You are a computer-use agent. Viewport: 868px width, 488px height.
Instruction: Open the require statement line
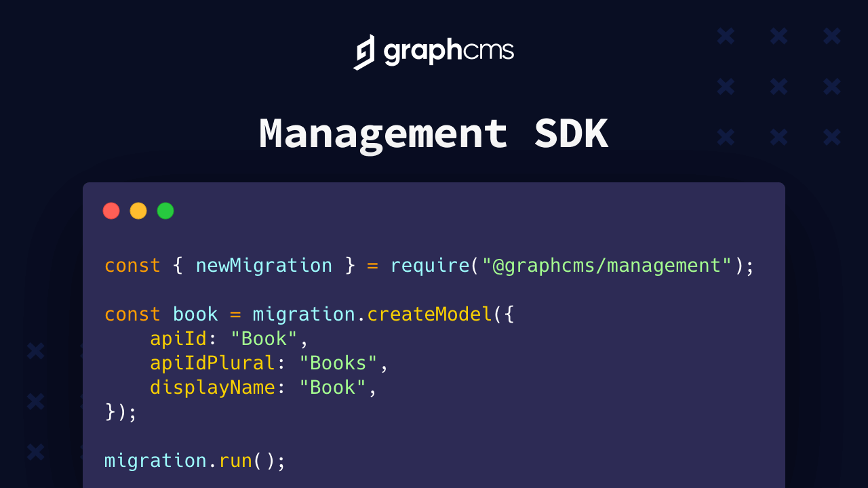[427, 265]
